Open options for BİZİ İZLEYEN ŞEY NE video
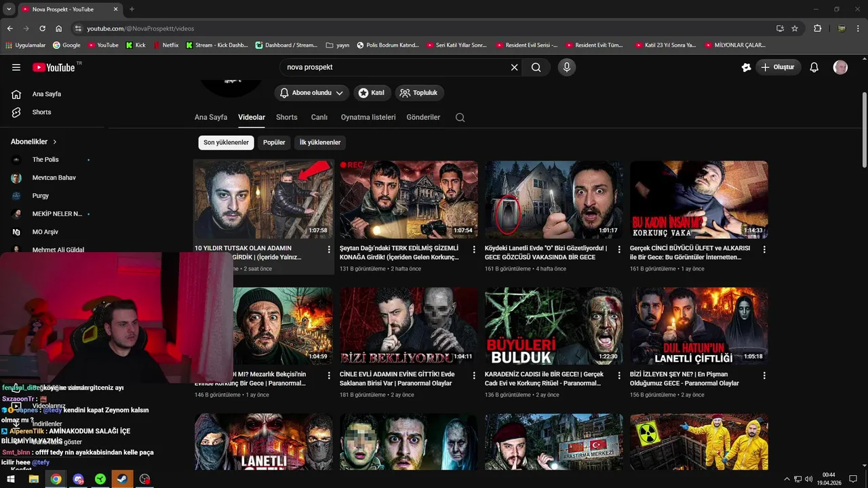Screen dimensions: 868x488 pyautogui.click(x=764, y=375)
